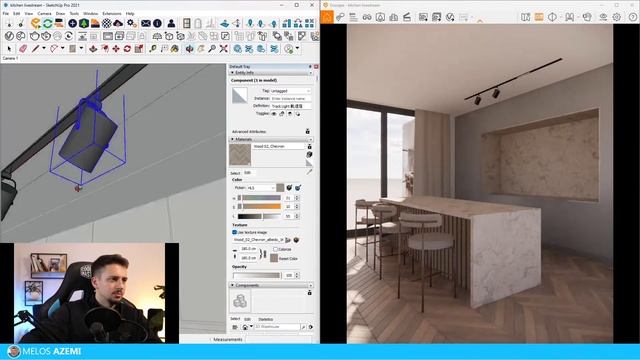
Task: Click the user account silhouette icon
Action: [171, 23]
